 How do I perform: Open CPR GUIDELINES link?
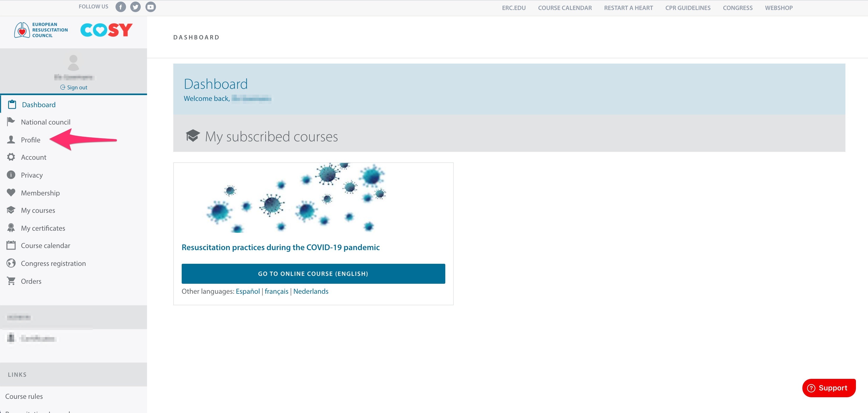[688, 8]
